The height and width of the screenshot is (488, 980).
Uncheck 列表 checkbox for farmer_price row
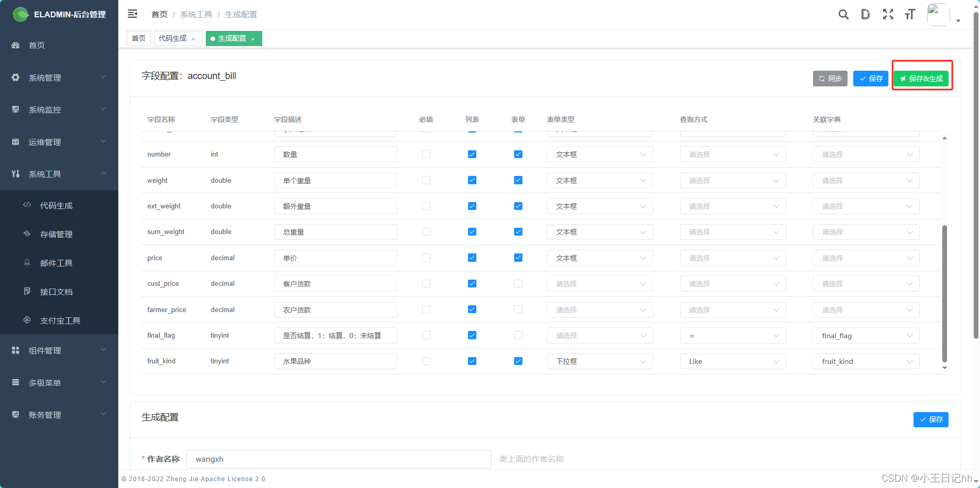pos(472,309)
